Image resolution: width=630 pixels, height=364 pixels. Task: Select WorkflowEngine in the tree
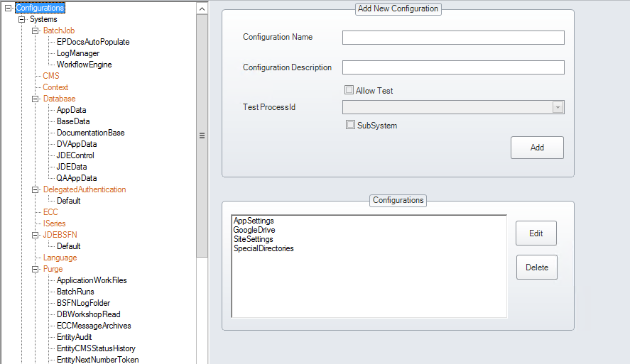pos(84,64)
